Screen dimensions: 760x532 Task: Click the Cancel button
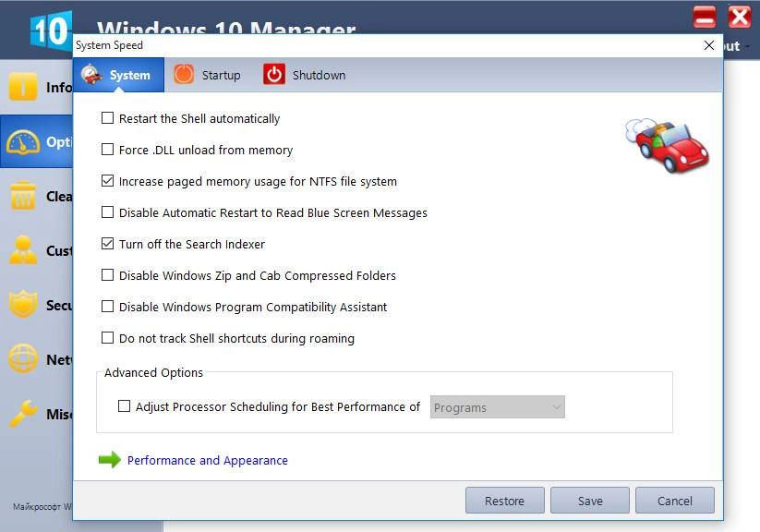(675, 501)
